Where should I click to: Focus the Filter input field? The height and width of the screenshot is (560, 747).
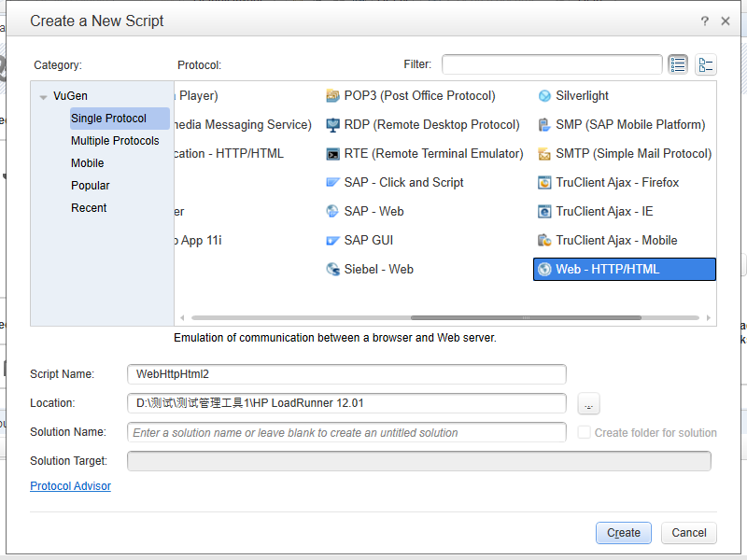[552, 64]
